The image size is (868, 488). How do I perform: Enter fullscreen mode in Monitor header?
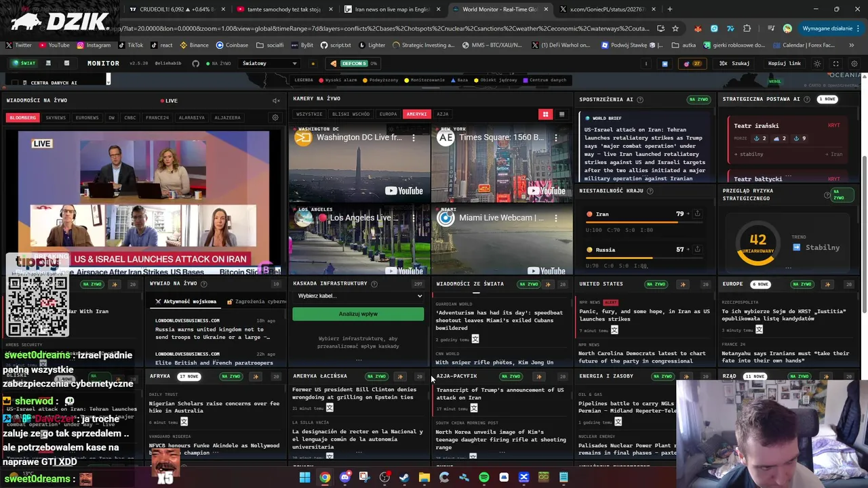coord(835,63)
